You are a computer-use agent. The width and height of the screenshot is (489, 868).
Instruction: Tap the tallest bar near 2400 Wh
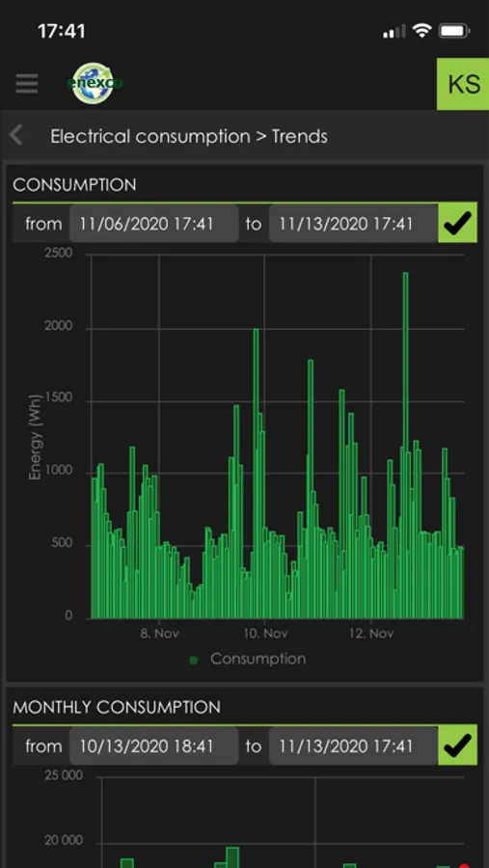coord(406,445)
